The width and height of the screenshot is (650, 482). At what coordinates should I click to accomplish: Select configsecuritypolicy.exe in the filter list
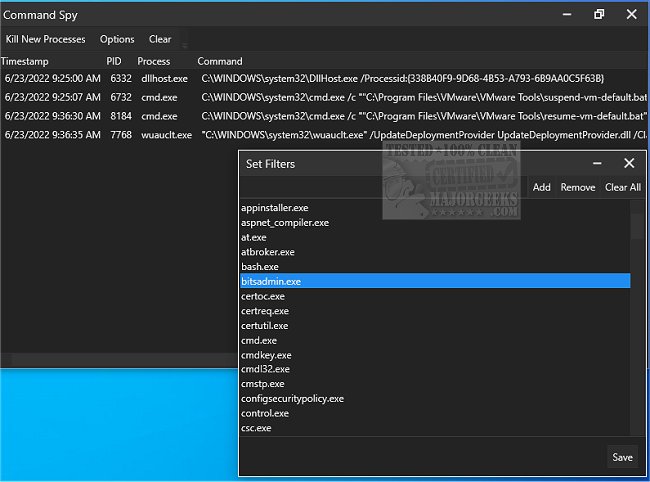point(435,399)
